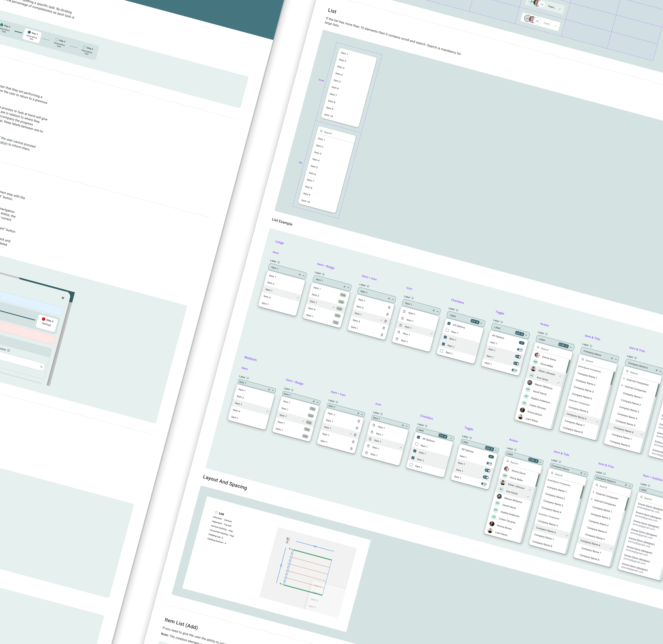Click the 2/4 chip in the Large Toggle dropdown
Viewport: 663px width, 644px height.
tap(520, 334)
